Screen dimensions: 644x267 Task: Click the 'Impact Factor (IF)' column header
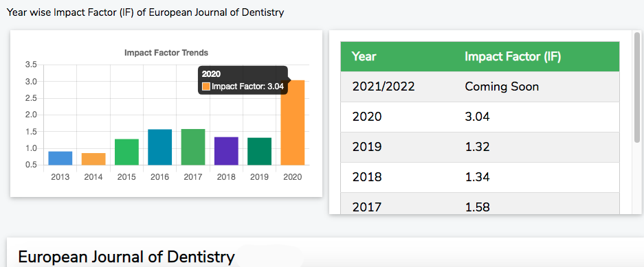coord(513,56)
